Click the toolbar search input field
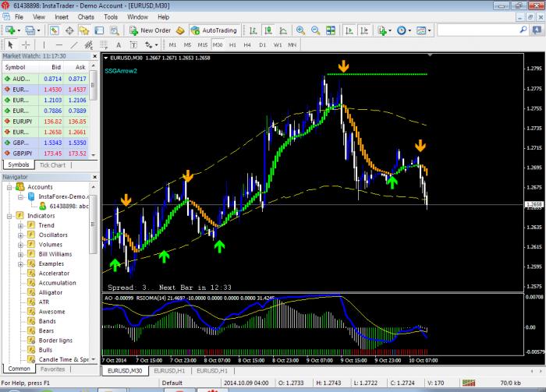Screen dimensions: 546x392 point(479,30)
